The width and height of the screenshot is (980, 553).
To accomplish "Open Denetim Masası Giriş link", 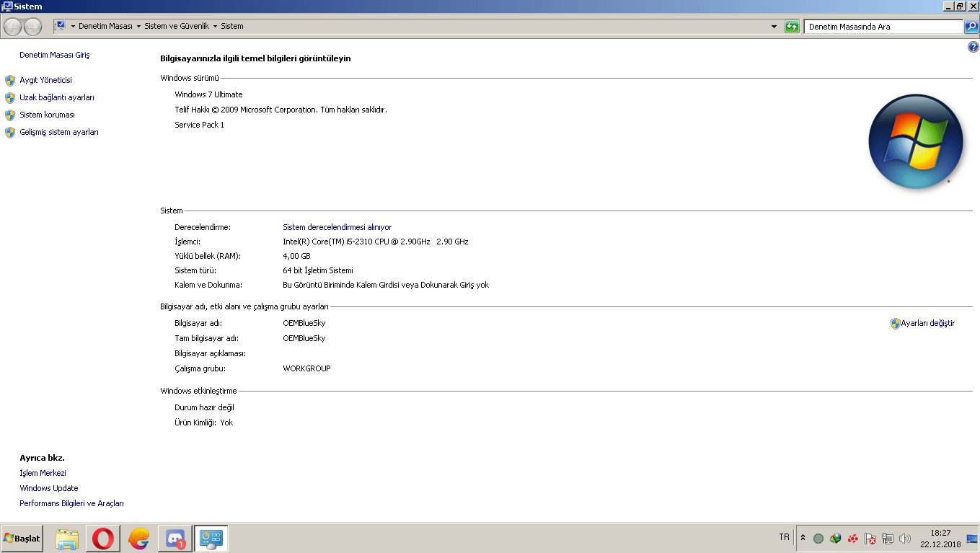I will (x=55, y=55).
